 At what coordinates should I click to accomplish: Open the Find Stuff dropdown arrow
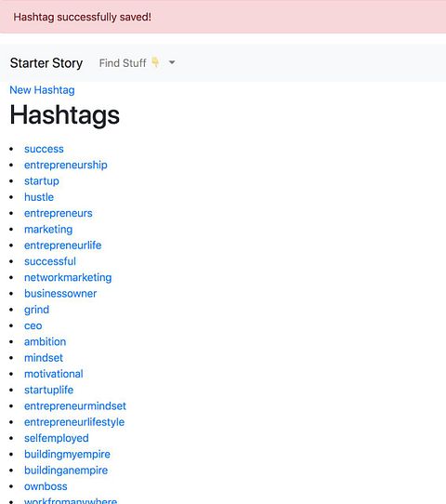[x=172, y=62]
